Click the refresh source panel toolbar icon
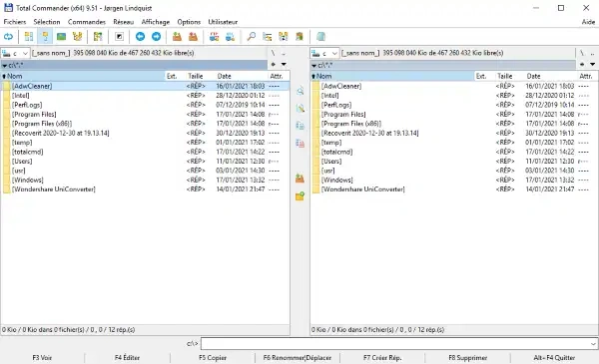 pos(8,37)
